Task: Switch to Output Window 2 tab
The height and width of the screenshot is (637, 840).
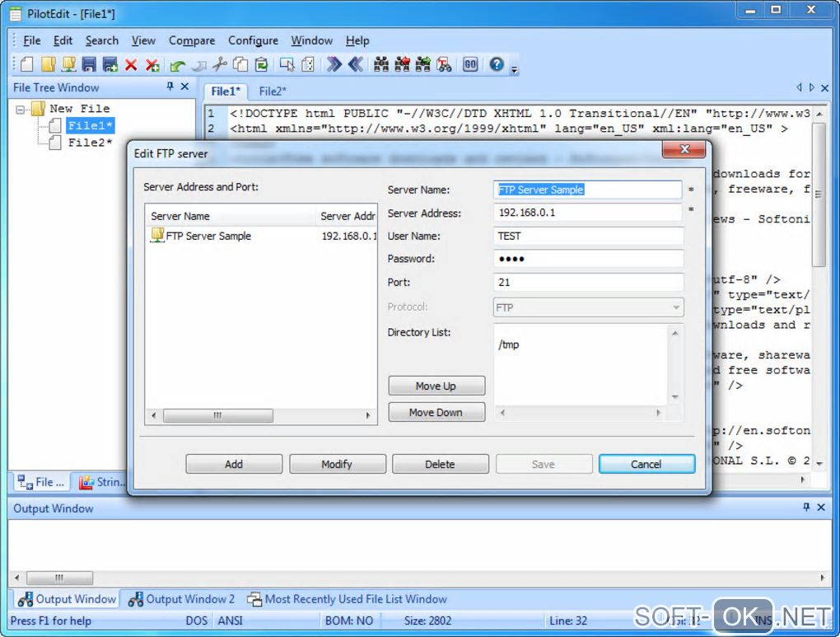Action: [x=182, y=599]
